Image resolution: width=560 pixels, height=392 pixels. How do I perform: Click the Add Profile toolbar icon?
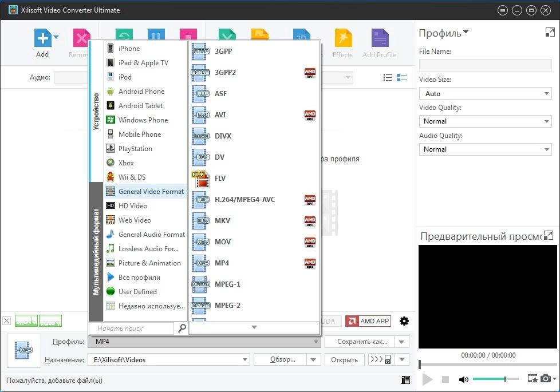[x=380, y=38]
